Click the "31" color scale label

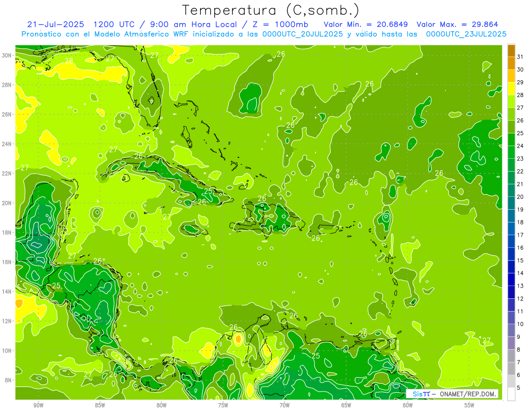[520, 57]
